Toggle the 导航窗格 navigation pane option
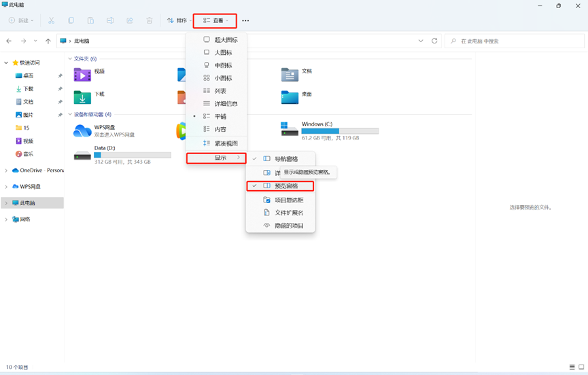 pos(286,159)
